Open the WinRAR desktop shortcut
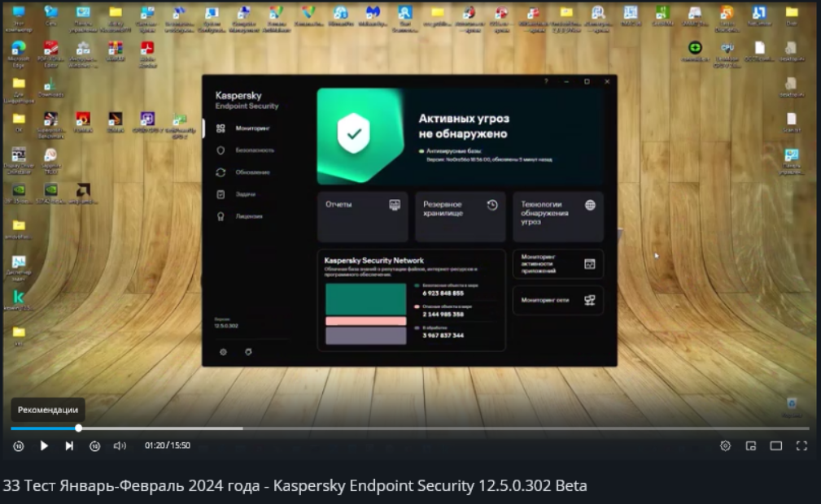Image resolution: width=821 pixels, height=504 pixels. pyautogui.click(x=116, y=52)
